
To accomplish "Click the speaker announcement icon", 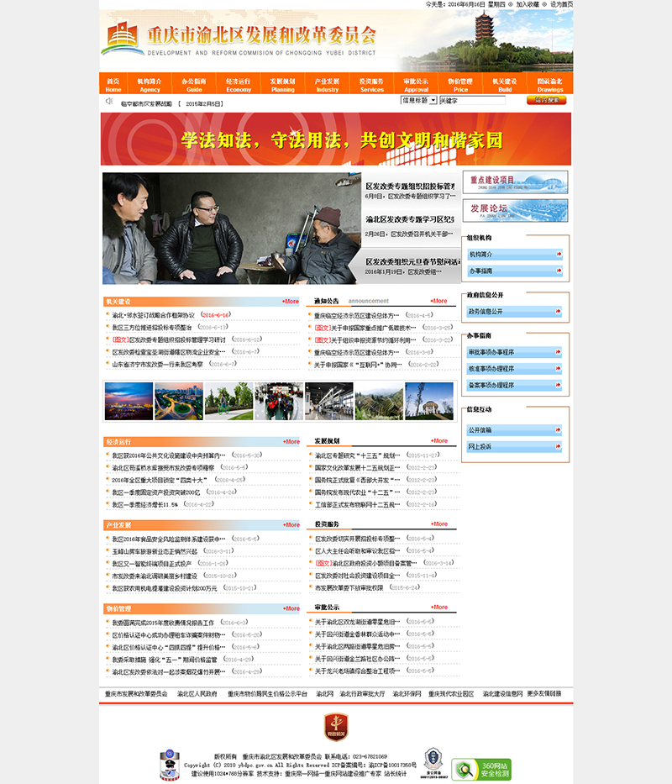I will click(109, 101).
